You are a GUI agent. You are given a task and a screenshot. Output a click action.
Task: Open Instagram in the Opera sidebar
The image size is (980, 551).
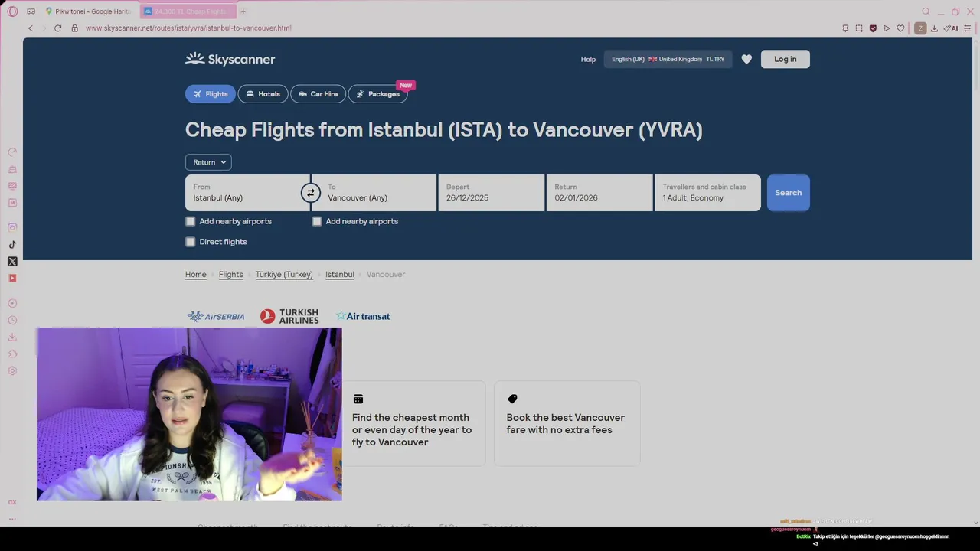(x=12, y=227)
